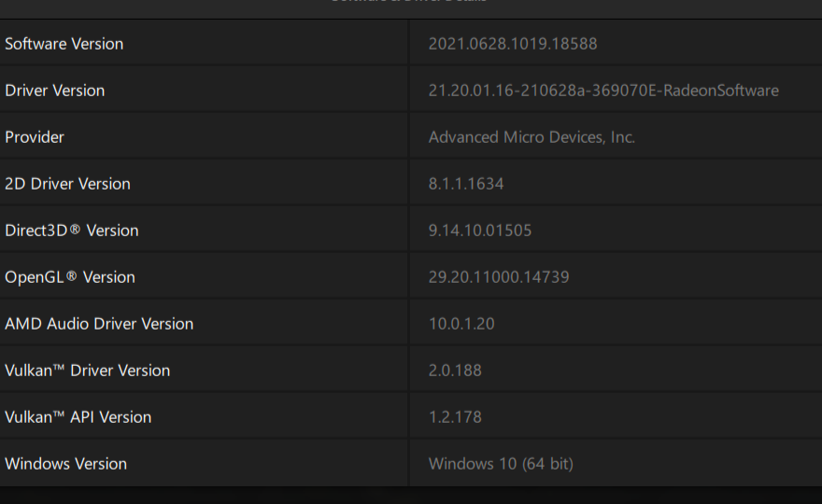
Task: Select the Vulkan API value 1.2.178
Action: click(x=455, y=417)
